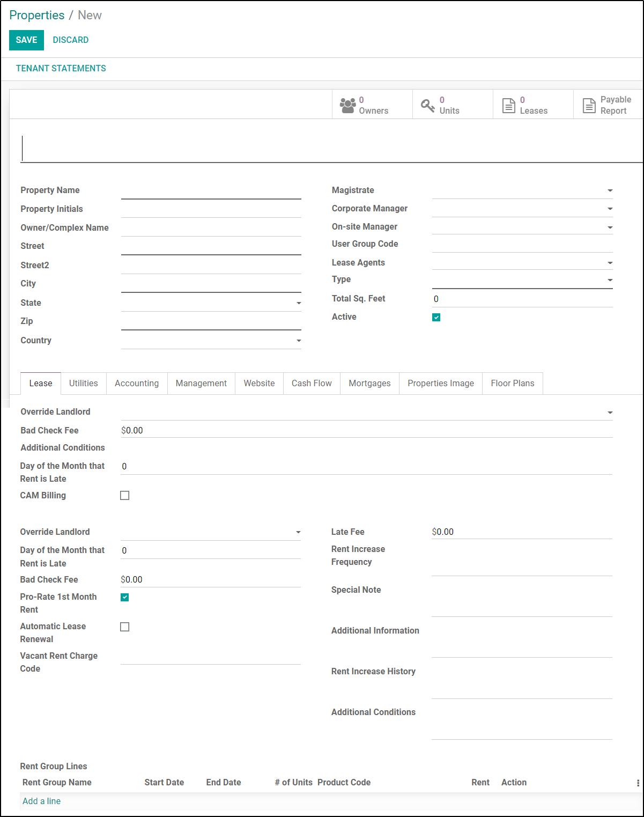Viewport: 644px width, 817px height.
Task: Toggle Pro-Rate 1st Month Rent checkbox
Action: coord(125,597)
